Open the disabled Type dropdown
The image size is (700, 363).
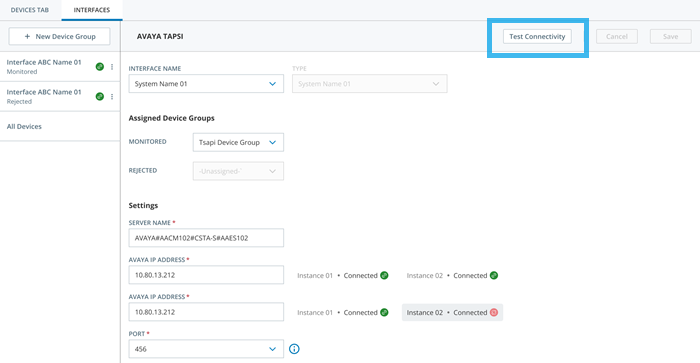click(x=370, y=84)
